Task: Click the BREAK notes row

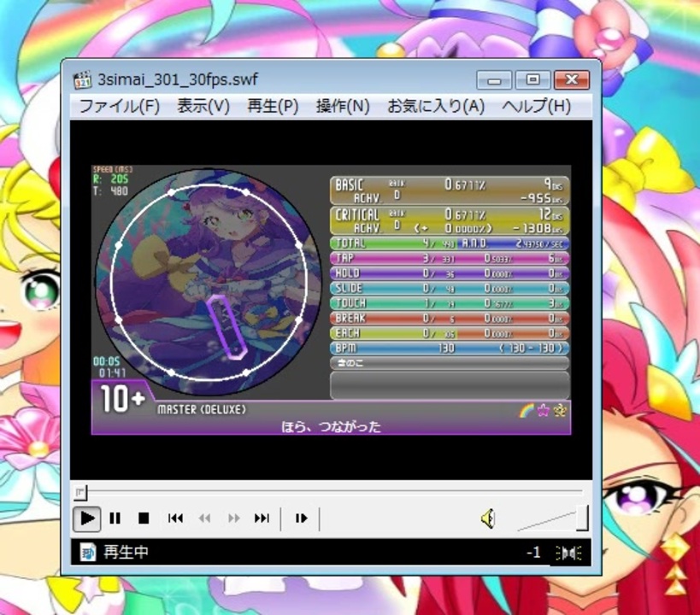Action: tap(450, 319)
